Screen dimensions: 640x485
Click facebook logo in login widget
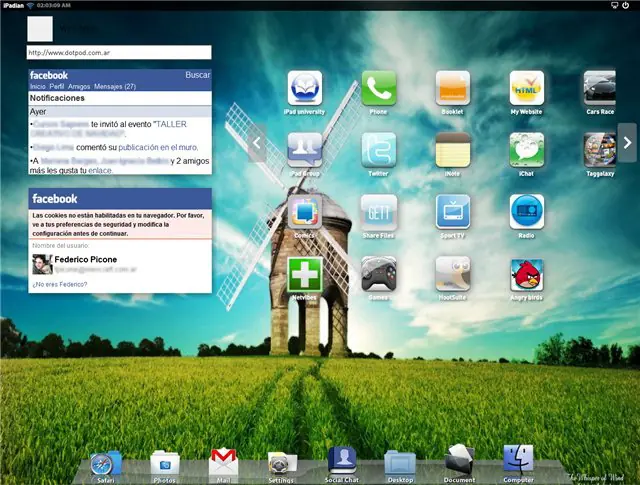coord(55,199)
